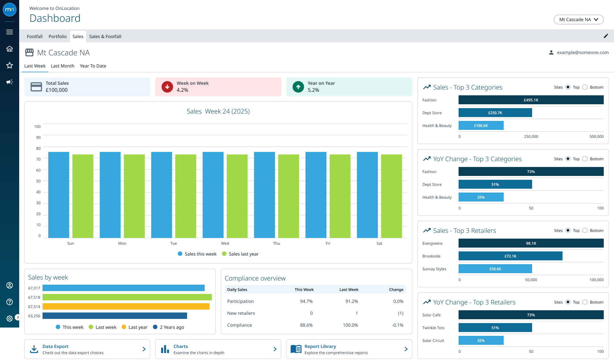Viewport: 614px width, 364px height.
Task: Select Bottom radio in Sales Top 3 Retailers
Action: tap(585, 230)
